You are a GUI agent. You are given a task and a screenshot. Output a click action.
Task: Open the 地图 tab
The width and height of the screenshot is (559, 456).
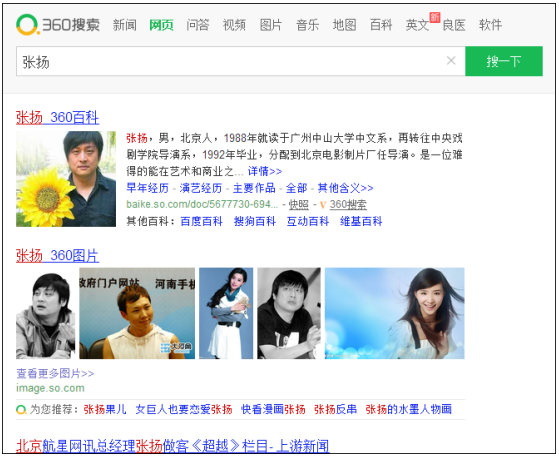tap(344, 25)
